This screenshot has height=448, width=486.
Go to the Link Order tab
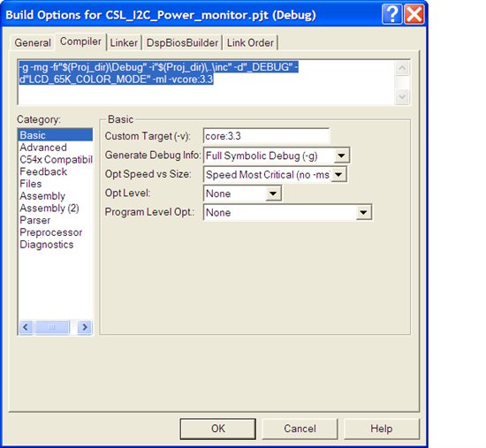[250, 42]
